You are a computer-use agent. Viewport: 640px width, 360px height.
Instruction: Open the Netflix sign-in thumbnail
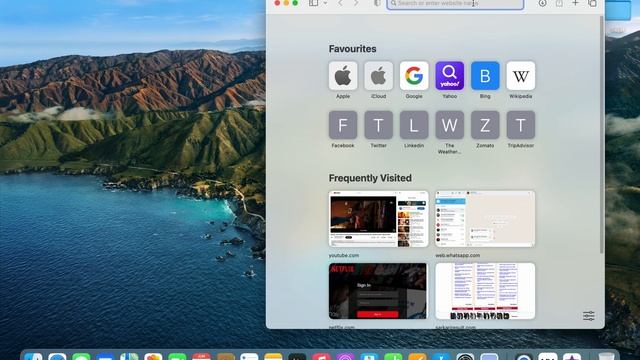coord(378,291)
